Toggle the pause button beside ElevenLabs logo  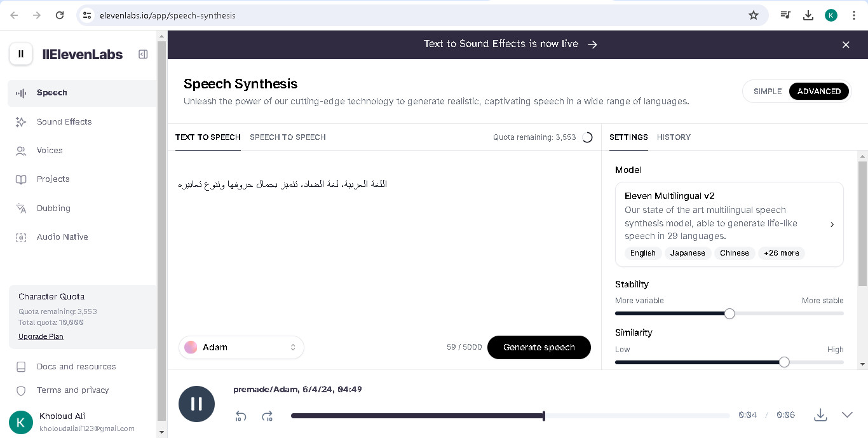[x=21, y=54]
